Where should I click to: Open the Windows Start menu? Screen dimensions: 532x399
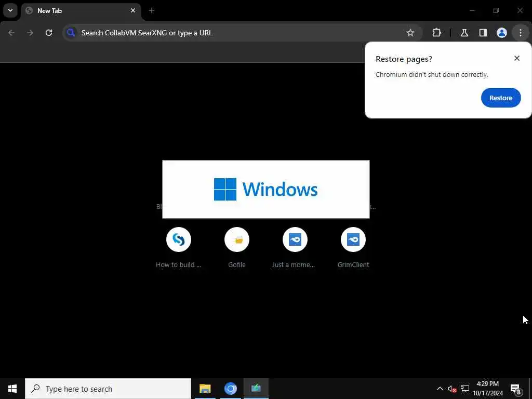click(12, 389)
